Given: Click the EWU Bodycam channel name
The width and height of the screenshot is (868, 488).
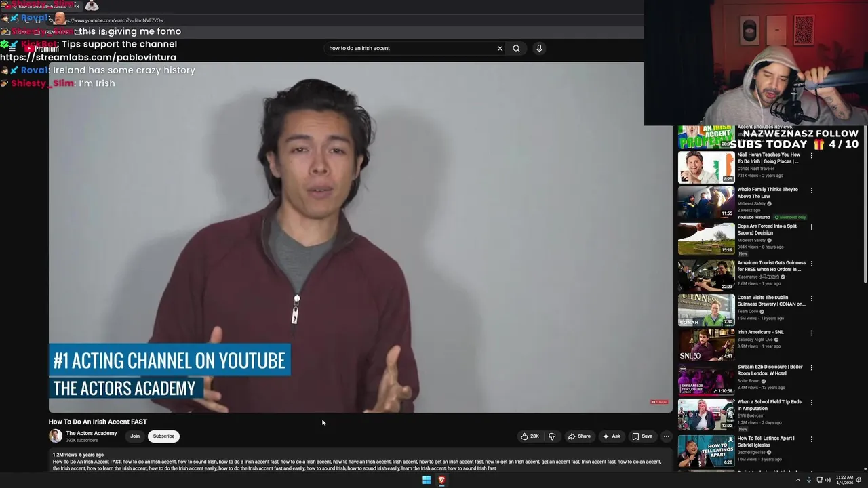Looking at the screenshot, I should pos(751,415).
